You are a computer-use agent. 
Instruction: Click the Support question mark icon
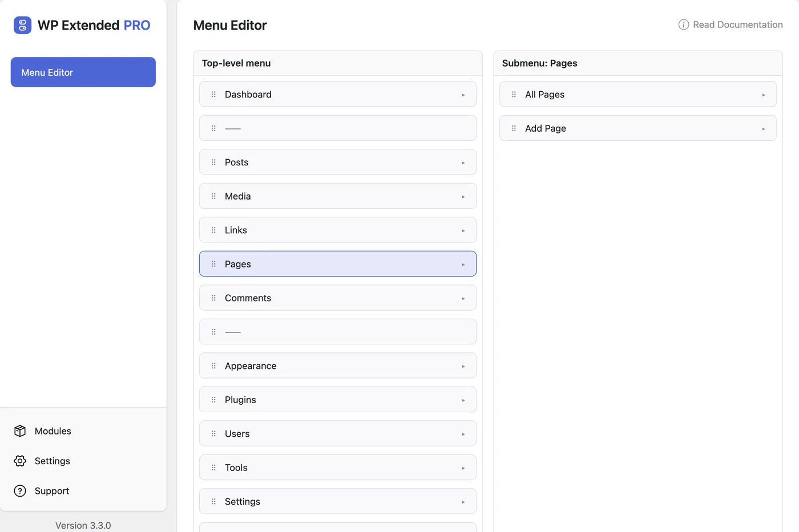pyautogui.click(x=20, y=491)
